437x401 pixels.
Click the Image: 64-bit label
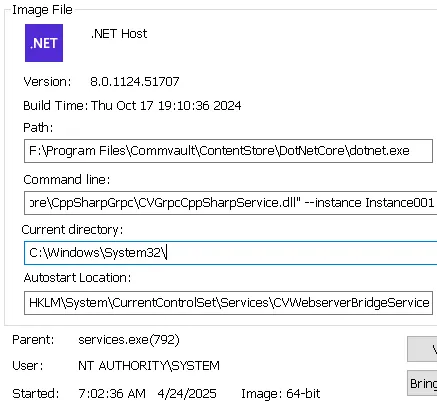281,393
